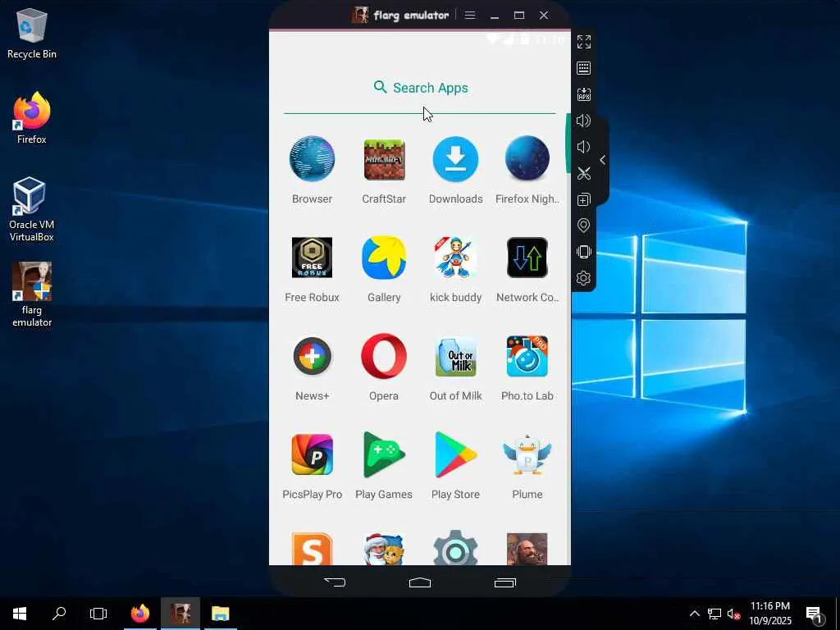This screenshot has height=630, width=840.
Task: Select the Firefox desktop shortcut
Action: point(32,118)
